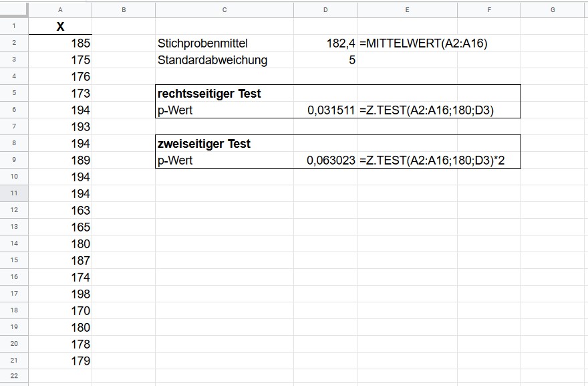Click the column D header
The width and height of the screenshot is (588, 386).
[325, 10]
